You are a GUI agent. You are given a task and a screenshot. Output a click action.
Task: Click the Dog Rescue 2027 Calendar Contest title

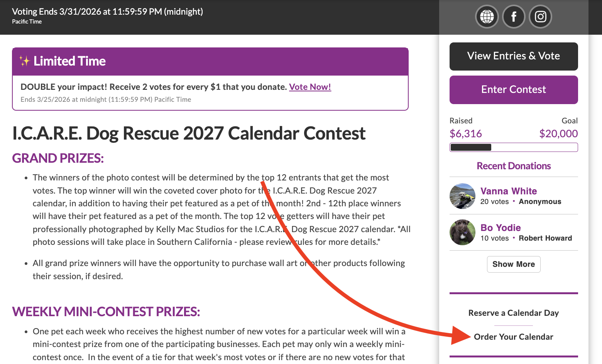click(189, 133)
